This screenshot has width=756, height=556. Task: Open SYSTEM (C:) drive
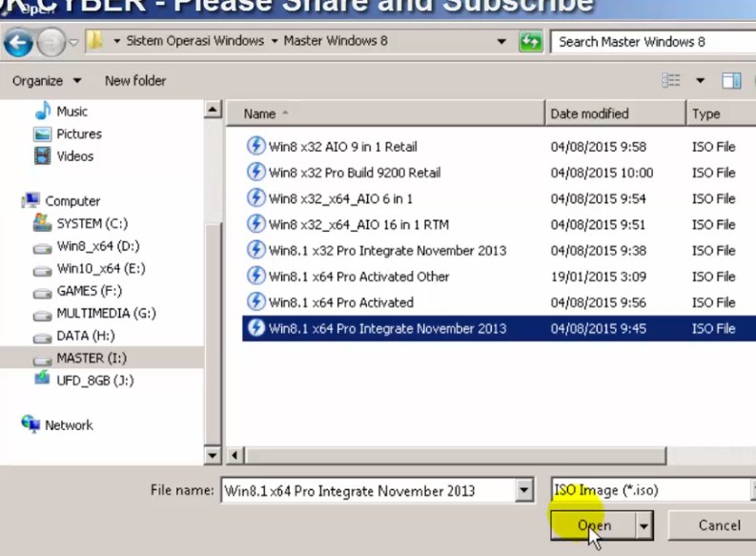(80, 223)
